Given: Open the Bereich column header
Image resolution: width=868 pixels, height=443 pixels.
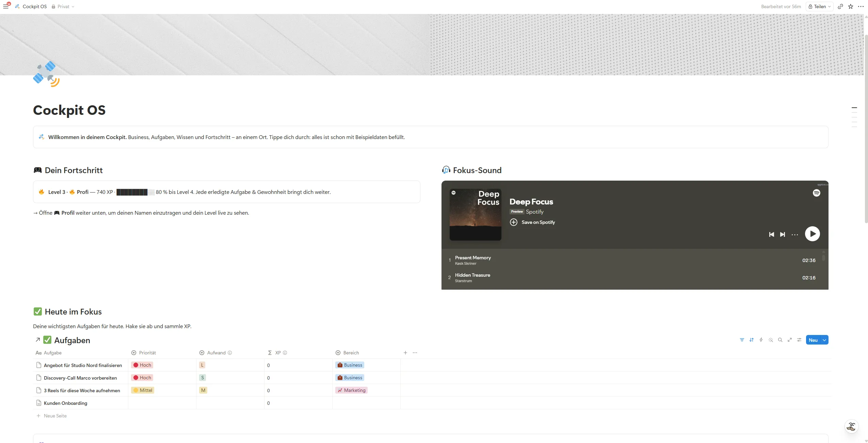Looking at the screenshot, I should 367,353.
